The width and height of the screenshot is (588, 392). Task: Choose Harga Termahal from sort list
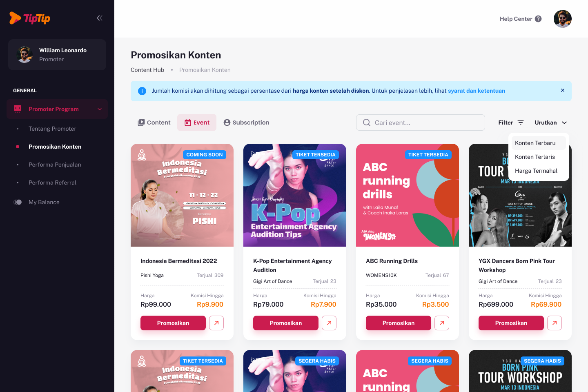pos(536,171)
